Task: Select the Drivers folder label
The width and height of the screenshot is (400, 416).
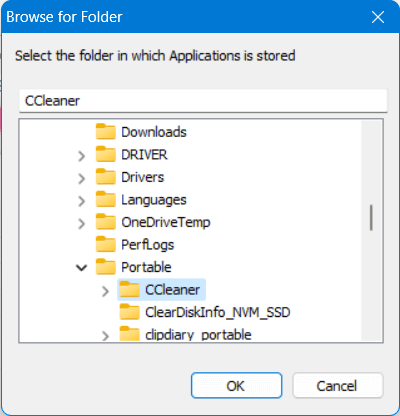Action: (x=143, y=177)
